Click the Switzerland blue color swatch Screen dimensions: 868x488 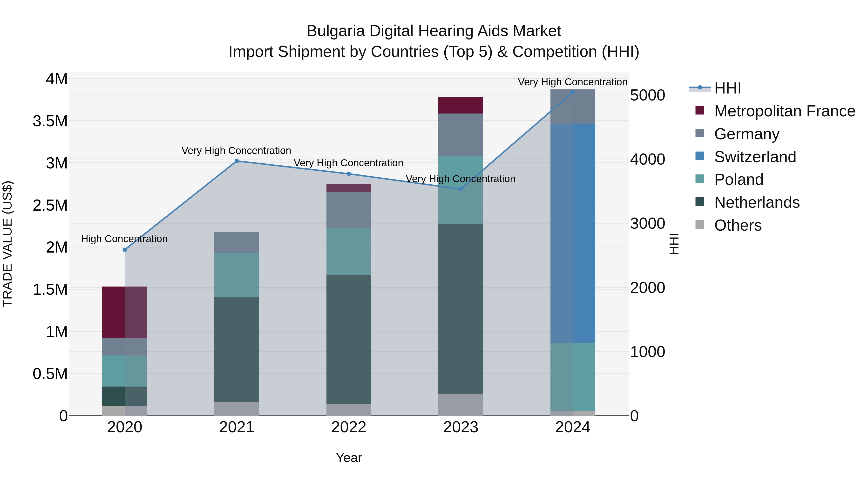[x=700, y=156]
